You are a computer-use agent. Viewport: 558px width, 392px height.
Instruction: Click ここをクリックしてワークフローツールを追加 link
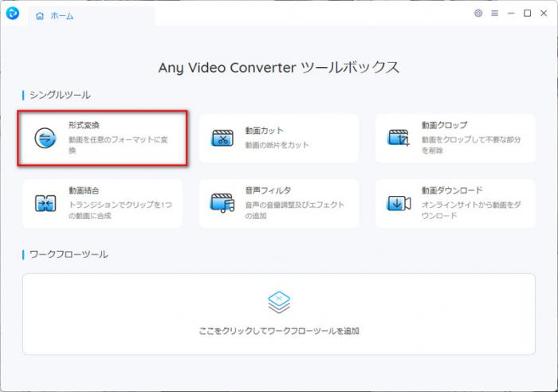[x=279, y=331]
